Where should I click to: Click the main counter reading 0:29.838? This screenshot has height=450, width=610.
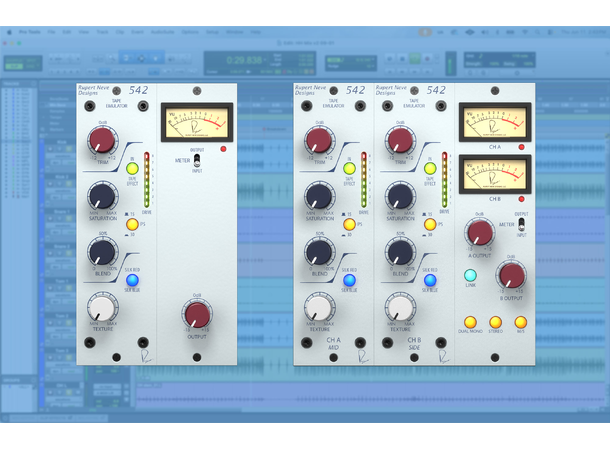(244, 60)
